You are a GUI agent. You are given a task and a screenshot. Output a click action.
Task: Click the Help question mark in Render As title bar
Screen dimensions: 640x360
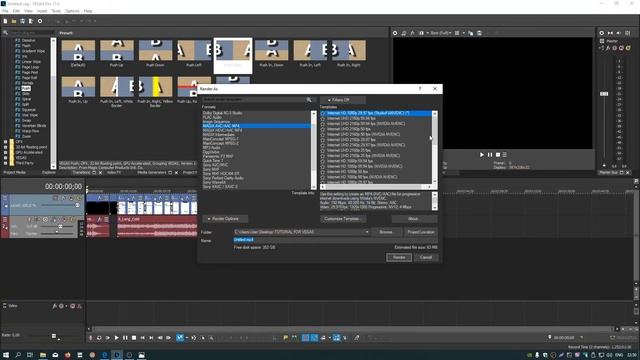tap(420, 89)
